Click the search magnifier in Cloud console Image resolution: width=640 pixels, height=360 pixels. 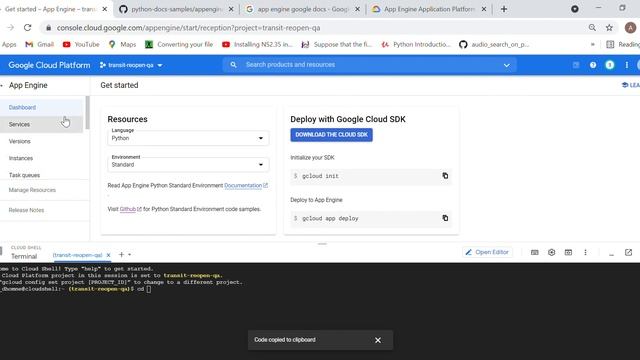[x=233, y=65]
